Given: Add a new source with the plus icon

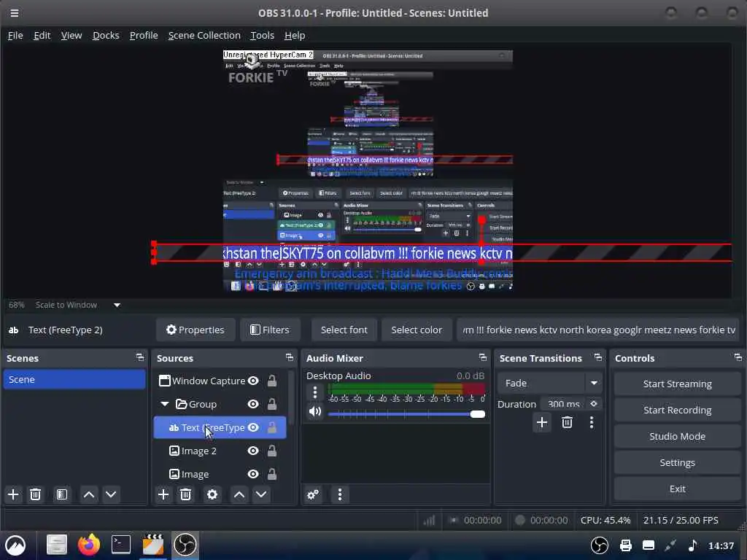Looking at the screenshot, I should coord(163,494).
